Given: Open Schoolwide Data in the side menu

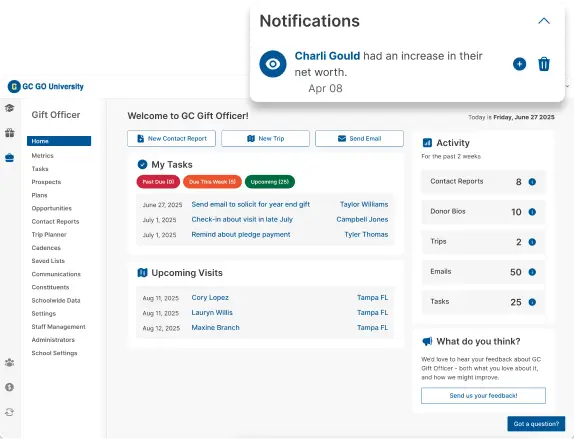Looking at the screenshot, I should pyautogui.click(x=56, y=301).
